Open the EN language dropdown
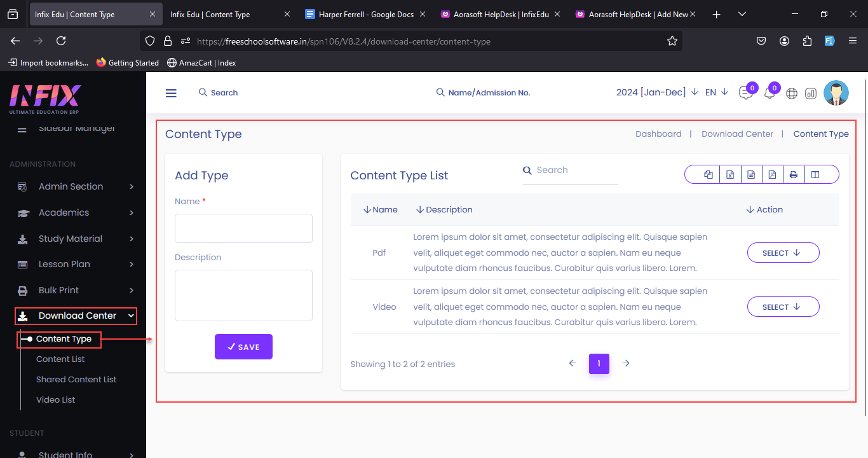868x458 pixels. pos(717,92)
